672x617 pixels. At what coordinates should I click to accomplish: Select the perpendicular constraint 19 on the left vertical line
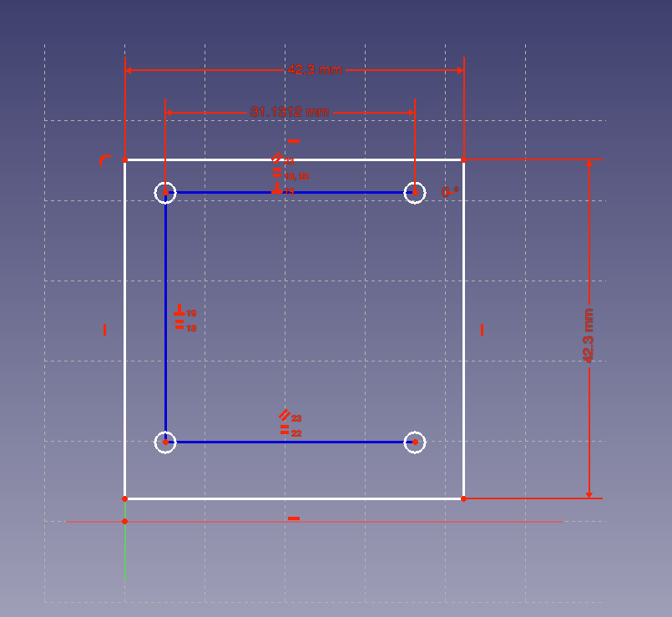[x=179, y=312]
